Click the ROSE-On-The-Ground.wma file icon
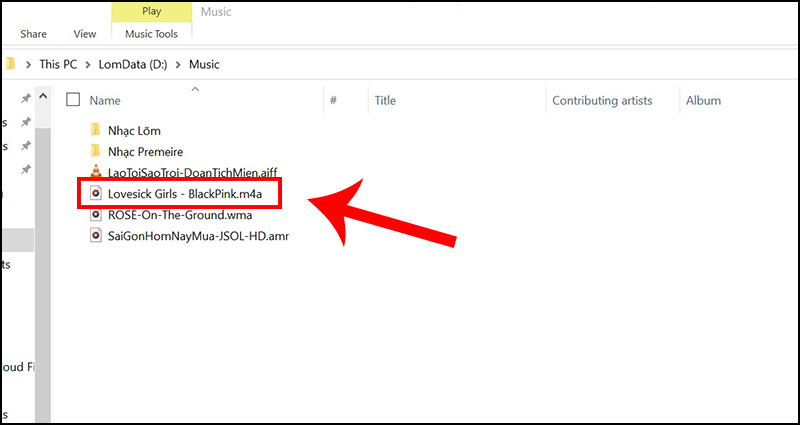Screen dimensions: 800x425 click(x=95, y=214)
